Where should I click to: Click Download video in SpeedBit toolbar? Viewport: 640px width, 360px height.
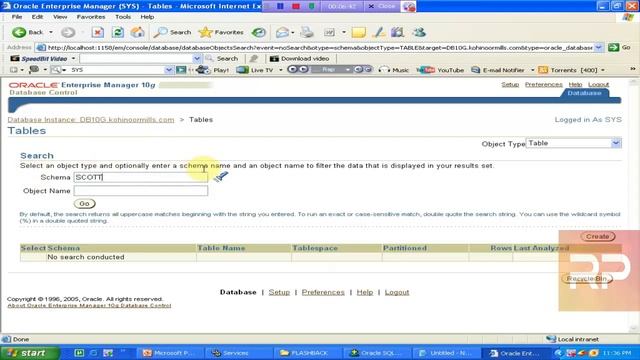point(299,58)
